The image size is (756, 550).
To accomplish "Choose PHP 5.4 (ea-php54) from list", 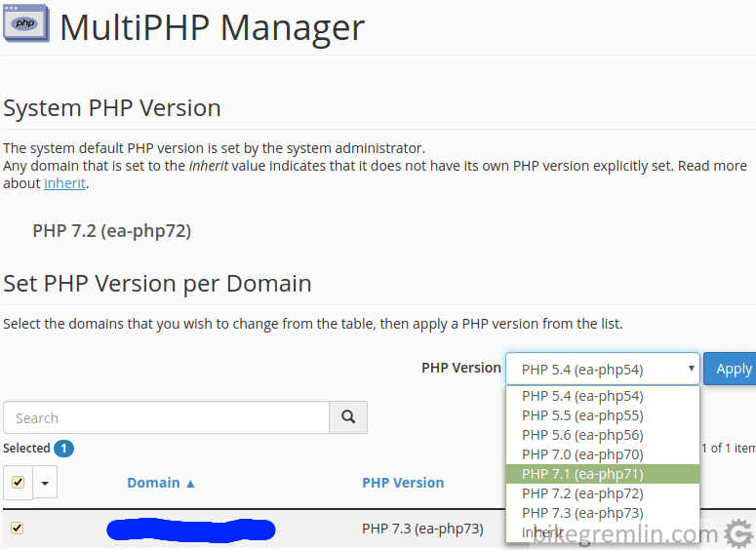I will coord(602,396).
